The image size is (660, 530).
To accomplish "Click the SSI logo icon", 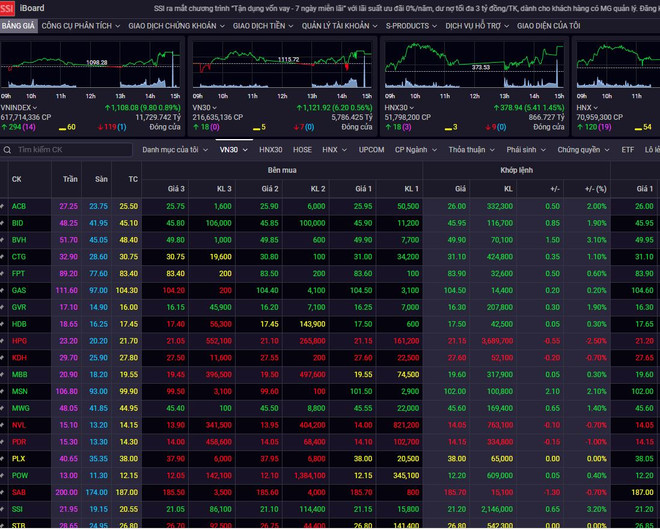I will [x=8, y=8].
